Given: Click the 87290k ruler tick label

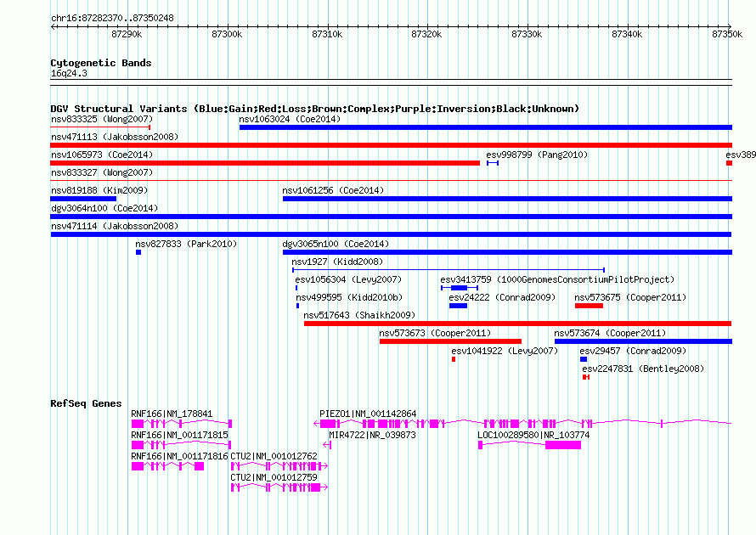Looking at the screenshot, I should 127,34.
